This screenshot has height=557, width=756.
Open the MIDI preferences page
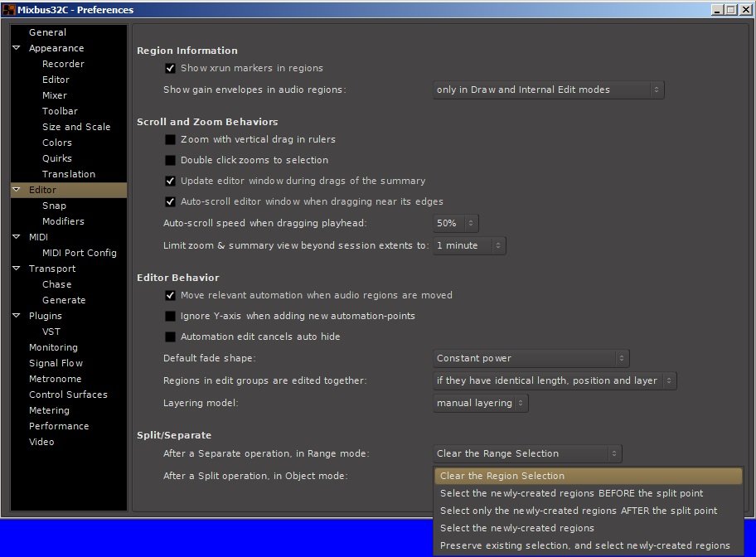[38, 237]
